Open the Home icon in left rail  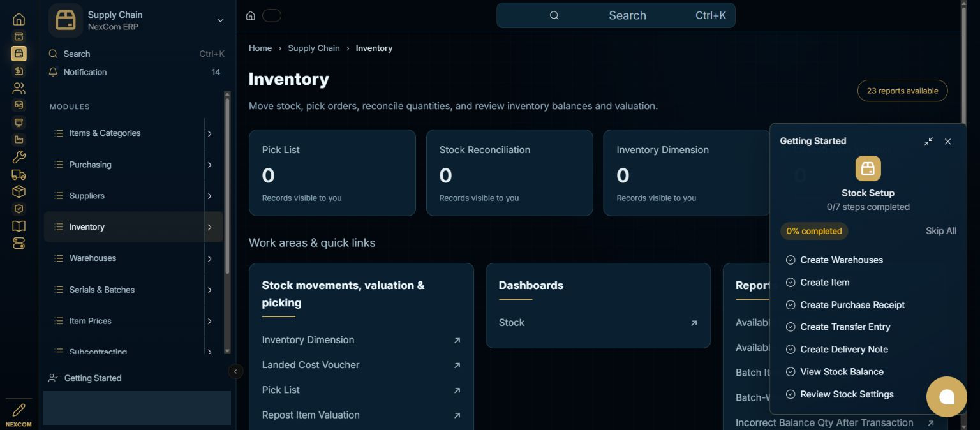[x=19, y=19]
